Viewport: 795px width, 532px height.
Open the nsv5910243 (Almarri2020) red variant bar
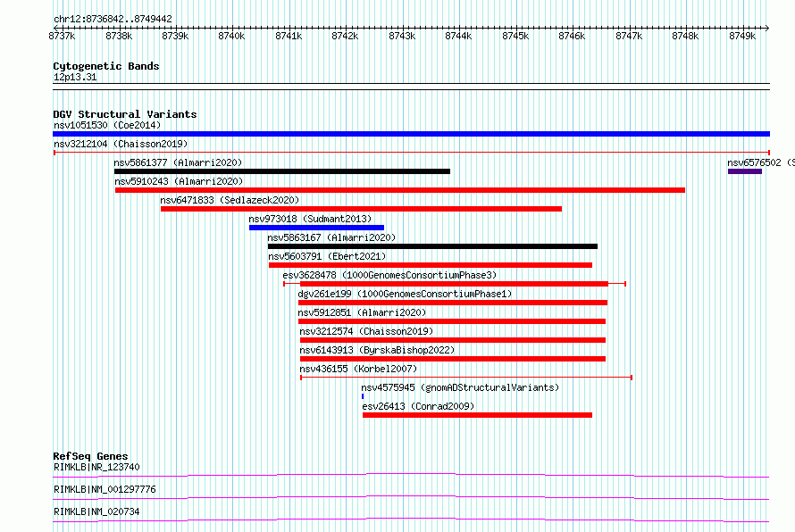400,190
